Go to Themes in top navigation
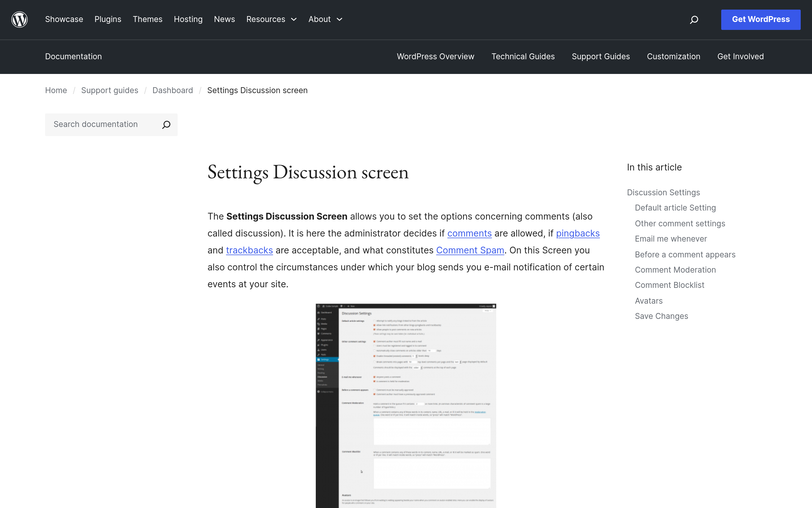Screen dimensions: 812x508 point(147,19)
